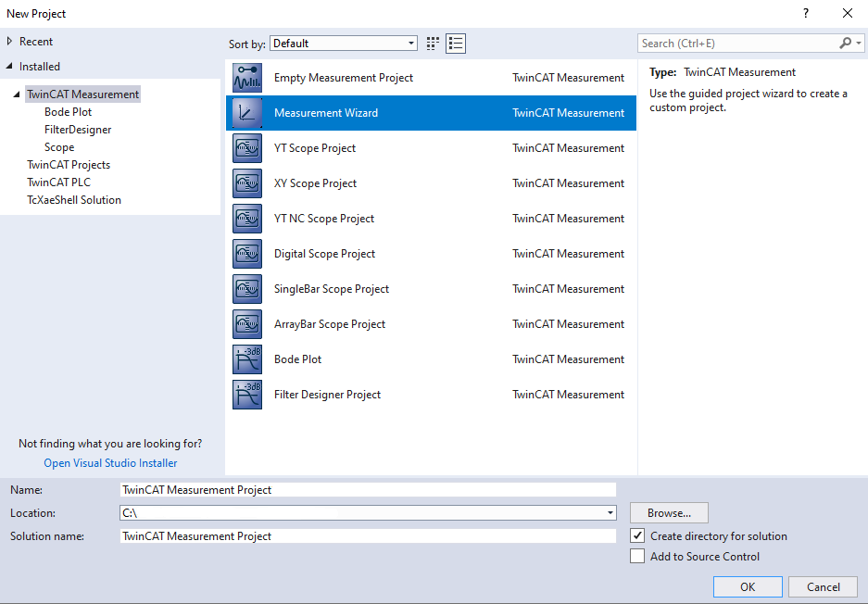Select Empty Measurement Project name text
The image size is (868, 604).
[343, 78]
